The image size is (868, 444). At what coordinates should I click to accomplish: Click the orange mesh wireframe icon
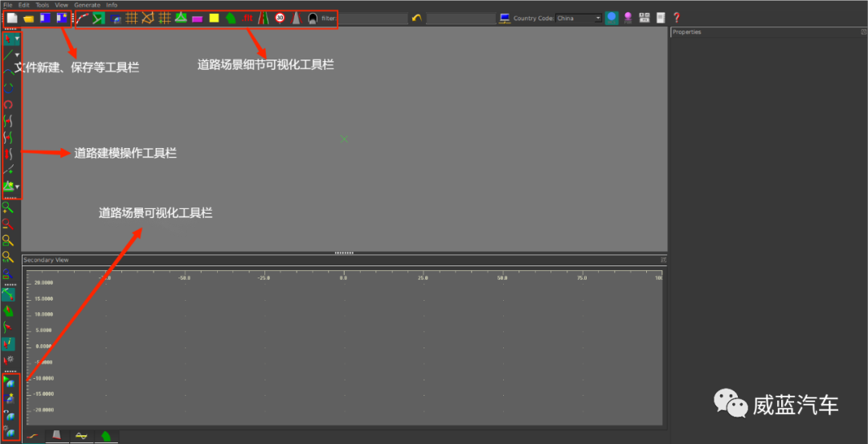pyautogui.click(x=148, y=18)
